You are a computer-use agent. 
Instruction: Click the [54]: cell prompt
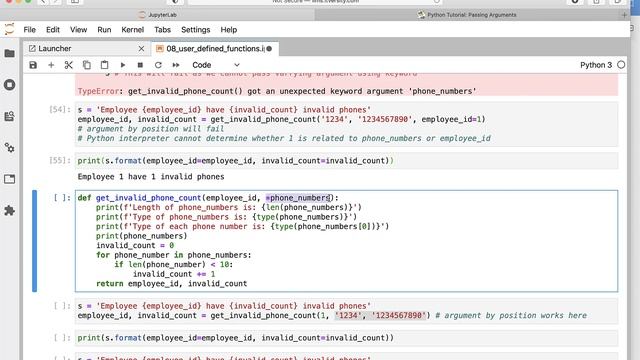point(60,109)
